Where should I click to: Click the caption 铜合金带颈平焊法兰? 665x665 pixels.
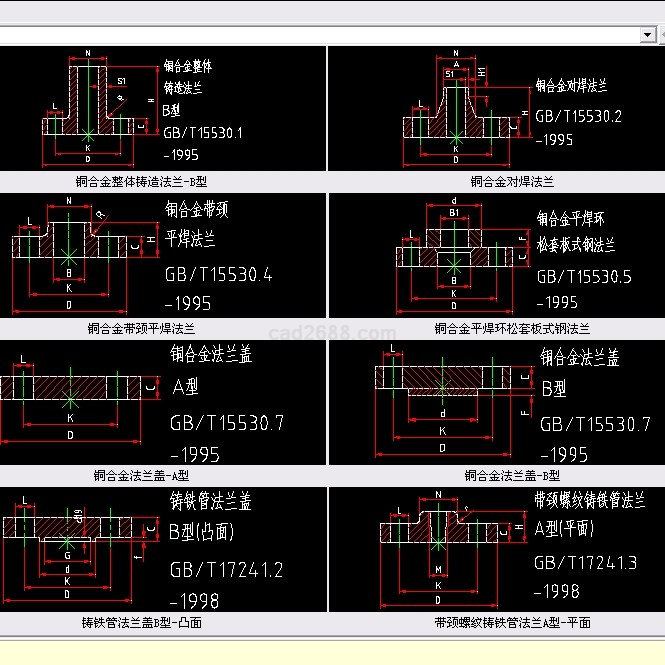point(141,328)
